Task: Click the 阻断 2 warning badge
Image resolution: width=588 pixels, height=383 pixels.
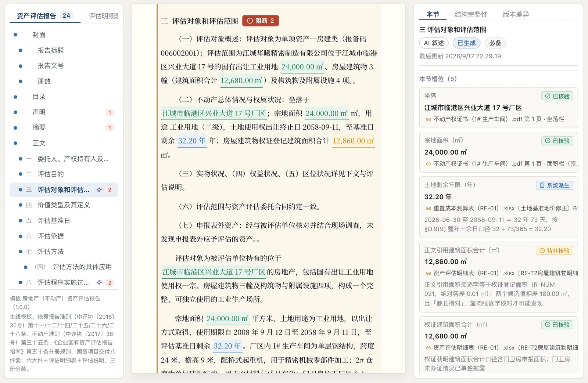Action: click(260, 21)
